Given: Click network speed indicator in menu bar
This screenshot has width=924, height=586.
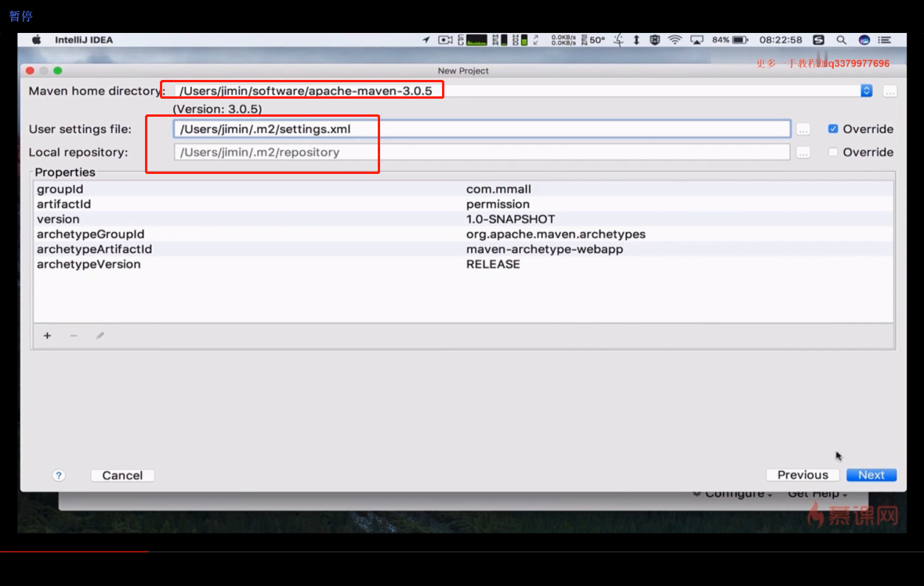Looking at the screenshot, I should (x=563, y=40).
